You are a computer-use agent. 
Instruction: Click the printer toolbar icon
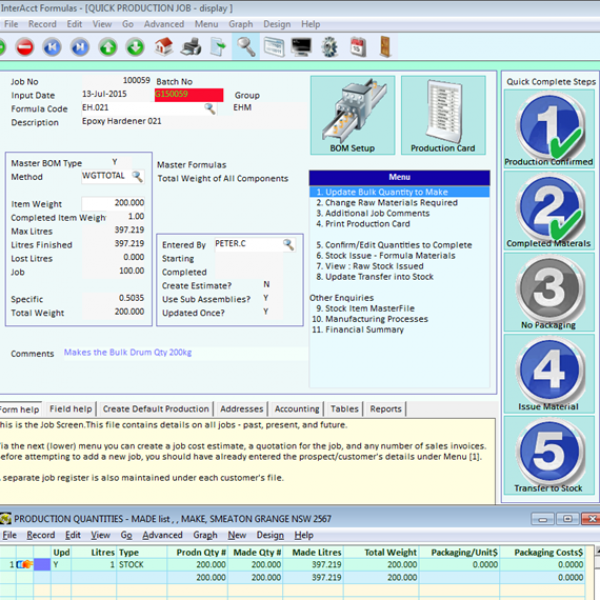coord(191,47)
